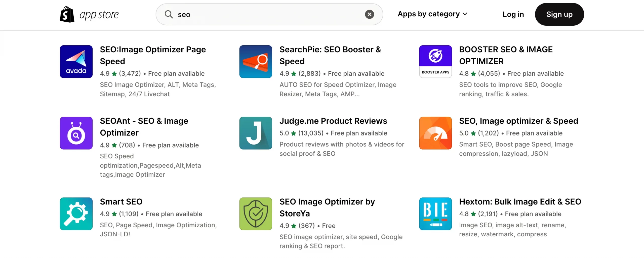Click the (367) review count
Viewport: 644px width, 258px height.
tap(306, 226)
